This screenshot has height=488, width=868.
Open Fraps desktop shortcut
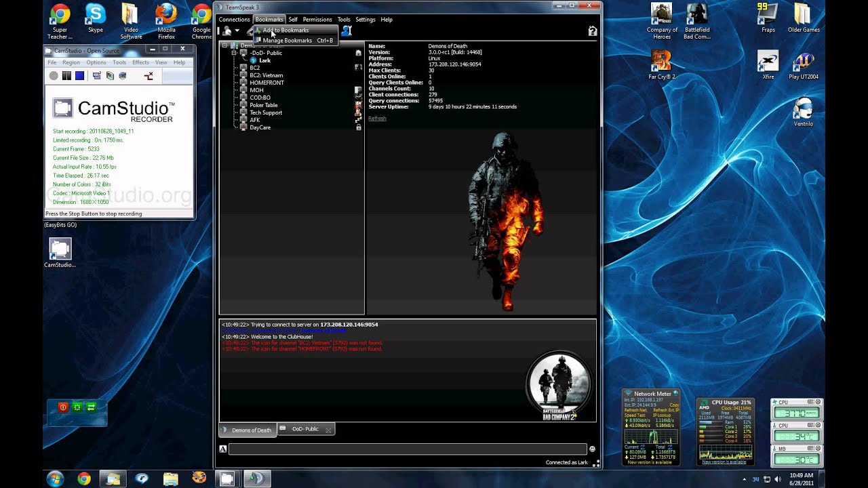768,18
